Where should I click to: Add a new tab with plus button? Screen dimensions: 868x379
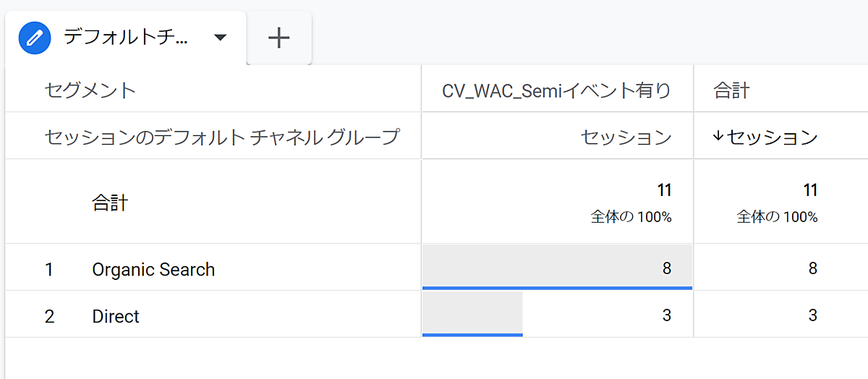pyautogui.click(x=278, y=38)
